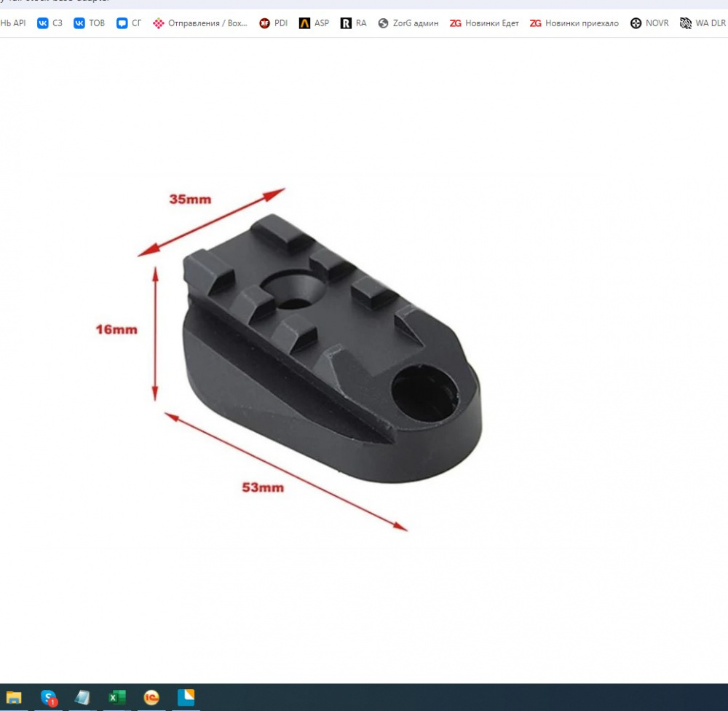Open the NOVR bookmark
This screenshot has width=728, height=711.
coord(649,23)
